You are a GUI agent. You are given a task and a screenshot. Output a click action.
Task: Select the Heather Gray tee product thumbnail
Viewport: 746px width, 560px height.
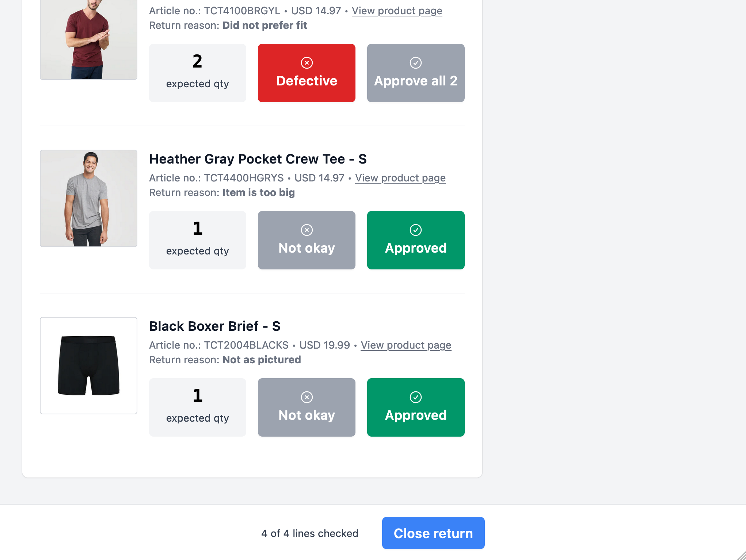click(88, 199)
